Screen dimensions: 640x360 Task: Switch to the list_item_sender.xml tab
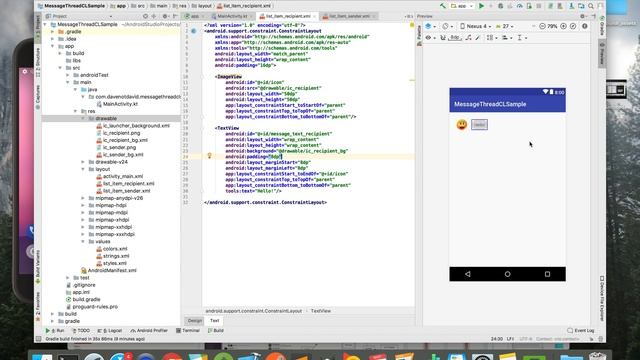click(349, 16)
